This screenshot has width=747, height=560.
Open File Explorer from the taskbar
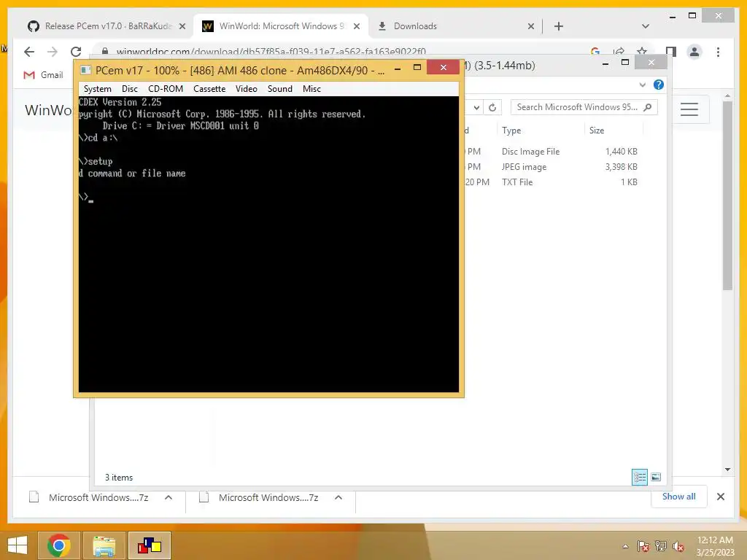(104, 545)
